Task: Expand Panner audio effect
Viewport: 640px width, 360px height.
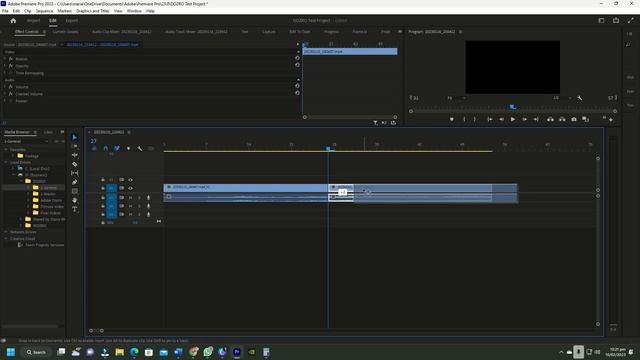Action: pos(5,101)
